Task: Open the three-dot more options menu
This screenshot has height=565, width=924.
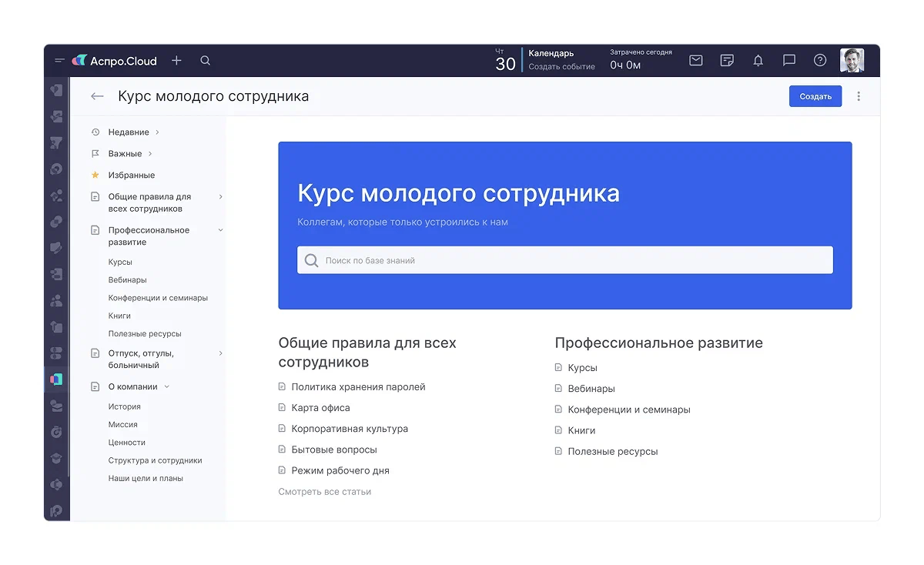Action: [859, 96]
